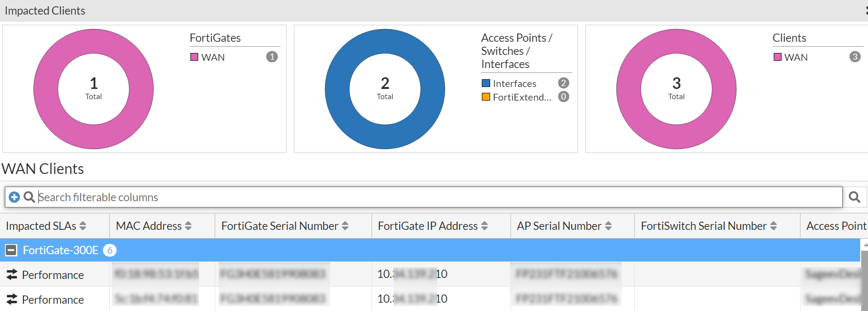Toggle WAN legend swatch under Clients

(777, 57)
